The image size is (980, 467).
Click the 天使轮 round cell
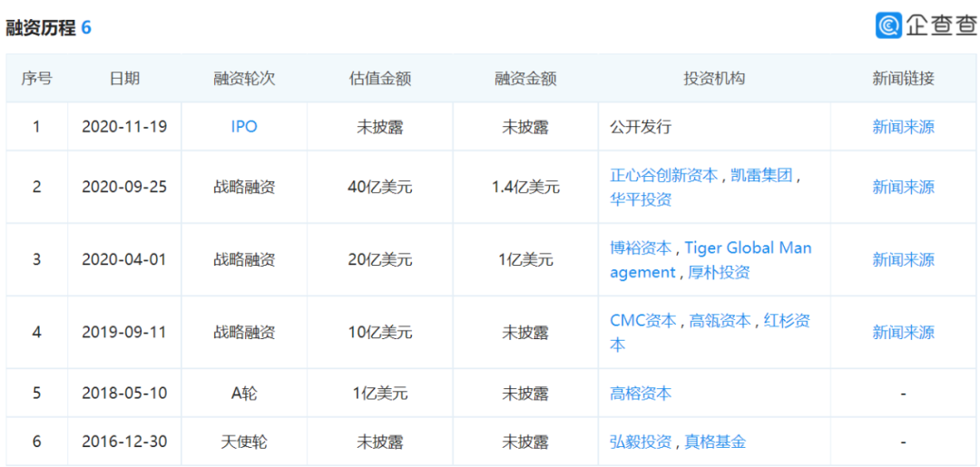244,442
